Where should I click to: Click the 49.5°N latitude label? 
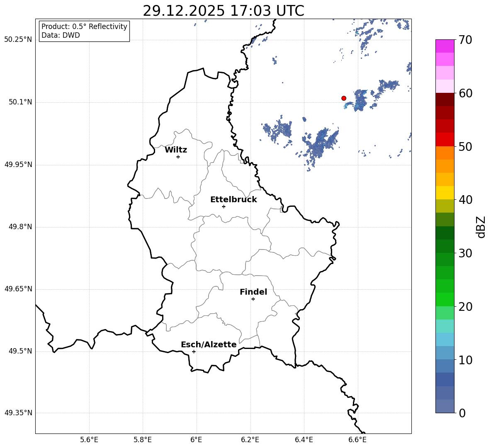click(x=20, y=351)
